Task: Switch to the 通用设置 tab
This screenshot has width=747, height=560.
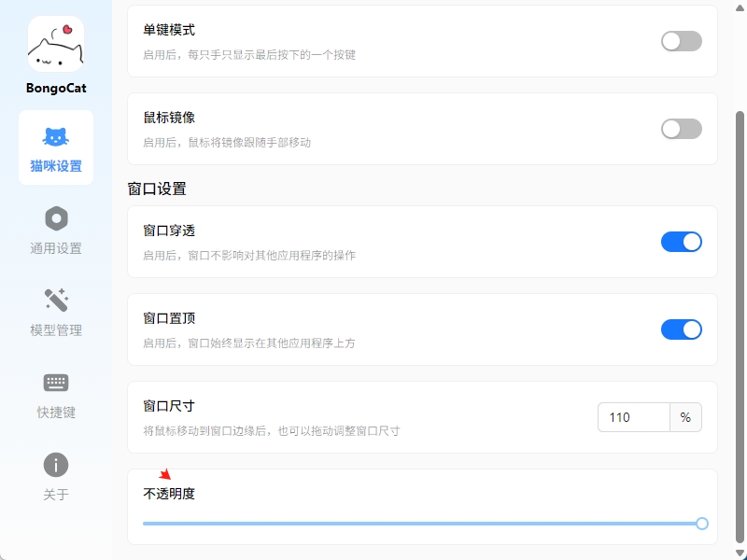Action: [x=56, y=248]
